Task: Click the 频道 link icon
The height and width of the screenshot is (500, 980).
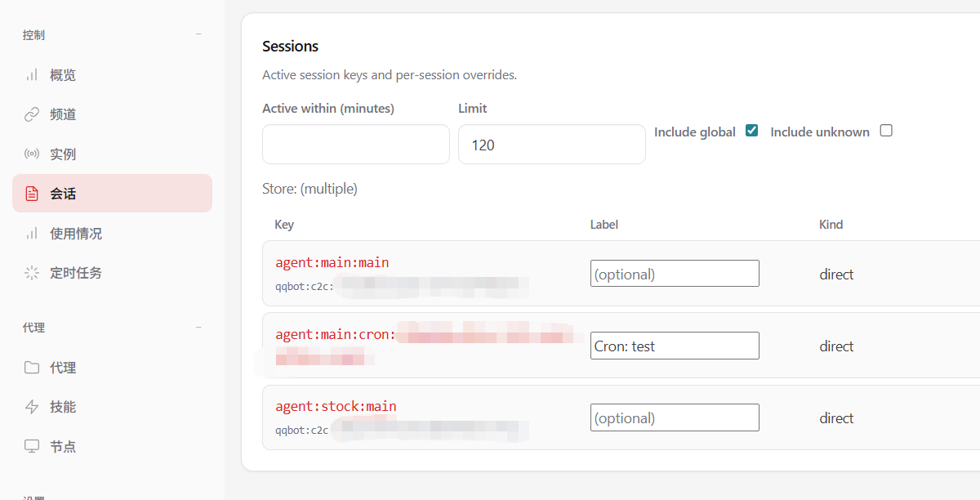Action: pos(32,114)
